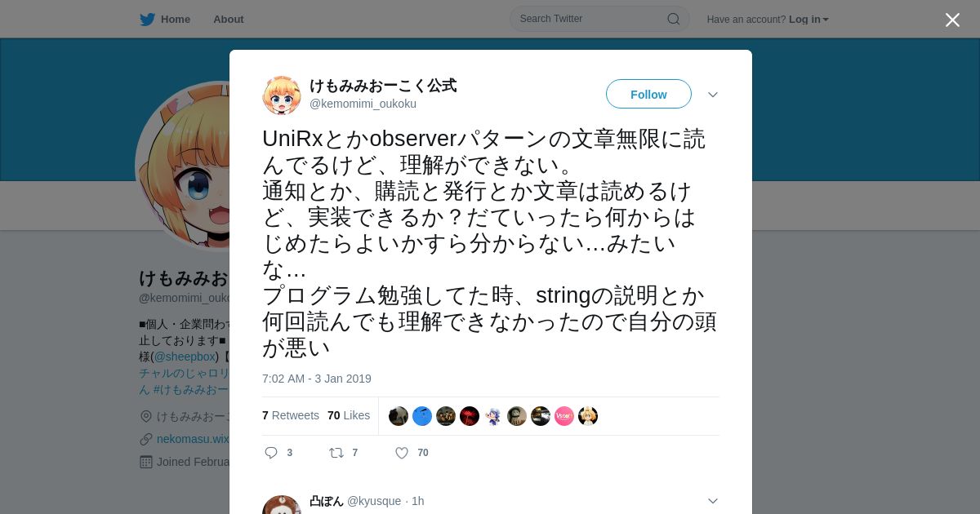Go to the Home tab

[165, 20]
